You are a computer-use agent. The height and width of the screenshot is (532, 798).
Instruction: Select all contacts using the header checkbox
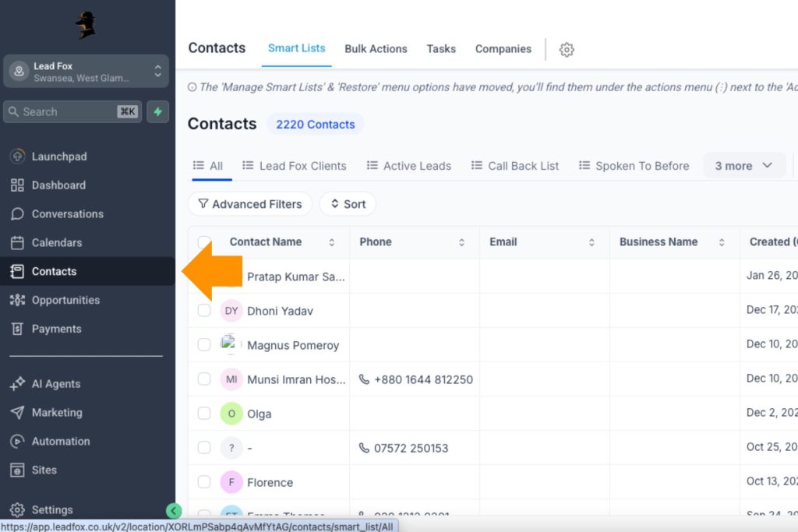203,242
